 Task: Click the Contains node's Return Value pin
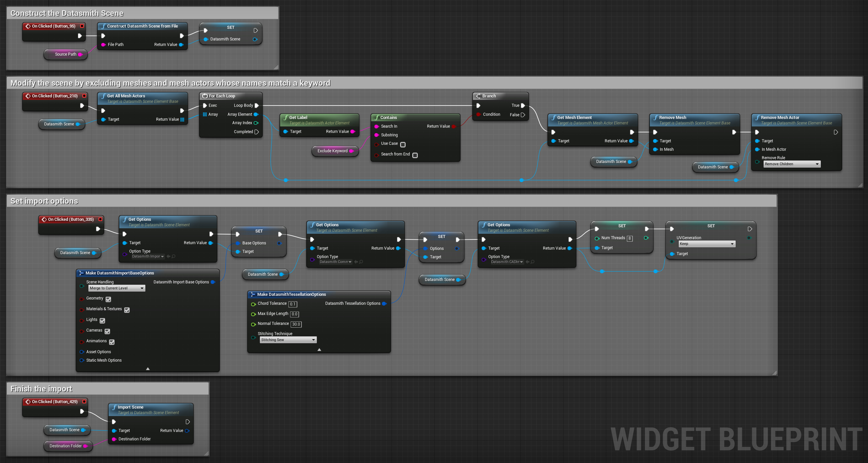(x=454, y=126)
